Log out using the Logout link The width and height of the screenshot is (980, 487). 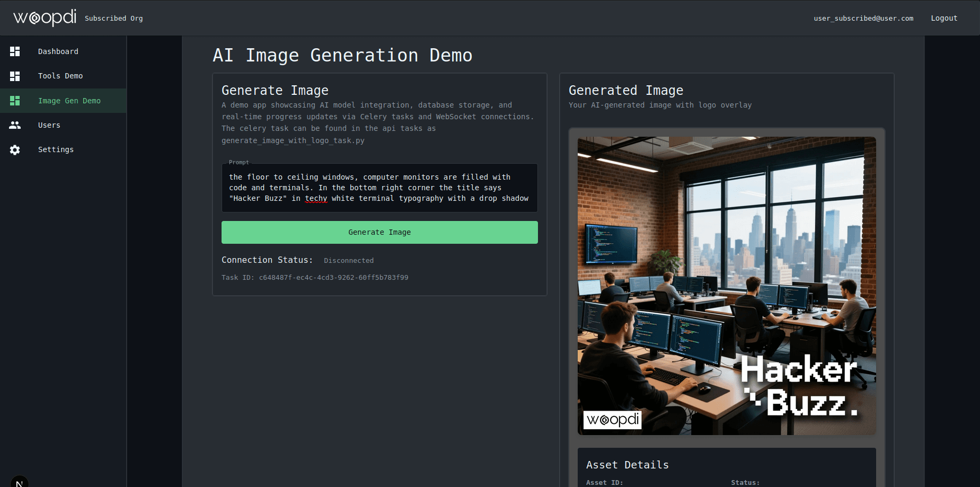click(x=944, y=18)
